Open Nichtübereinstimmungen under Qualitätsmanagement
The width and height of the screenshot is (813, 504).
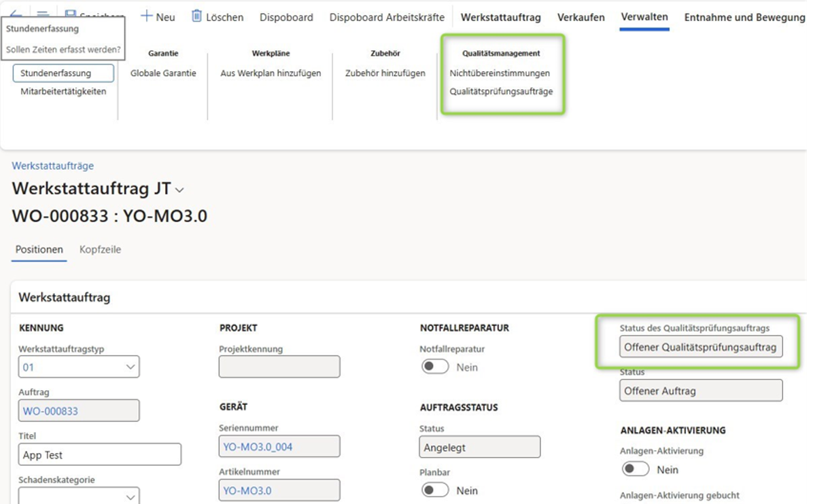(500, 73)
